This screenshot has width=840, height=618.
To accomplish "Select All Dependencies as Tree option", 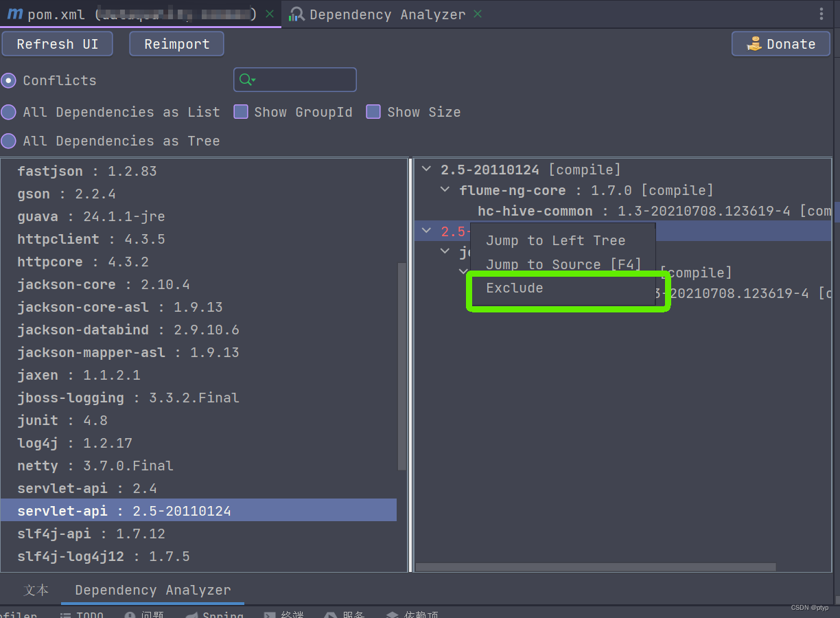I will click(8, 141).
